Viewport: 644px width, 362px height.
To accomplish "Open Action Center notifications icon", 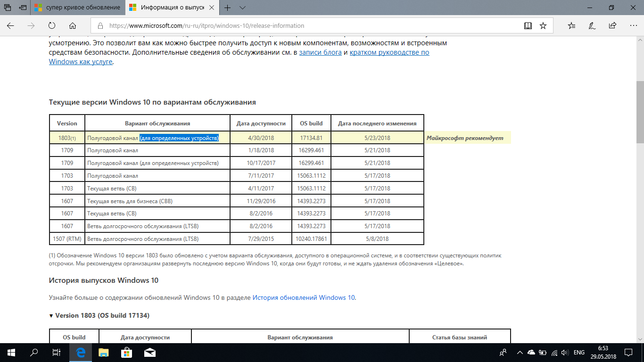I will coord(628,353).
